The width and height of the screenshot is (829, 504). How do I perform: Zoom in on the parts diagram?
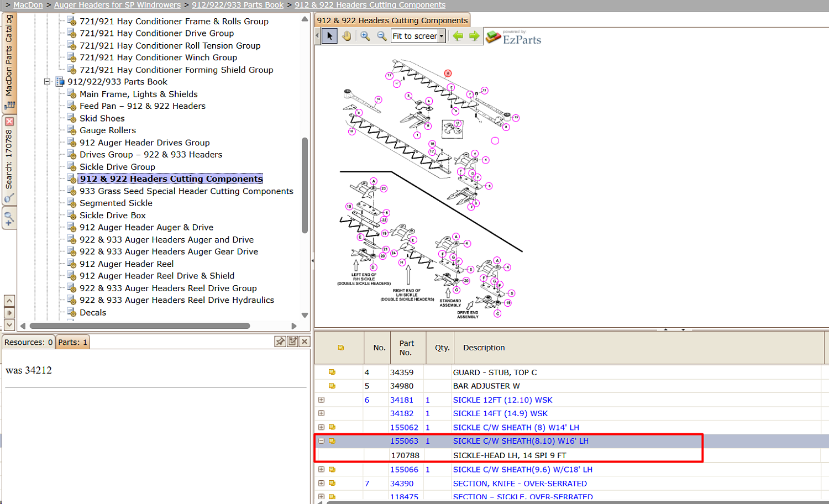point(365,36)
